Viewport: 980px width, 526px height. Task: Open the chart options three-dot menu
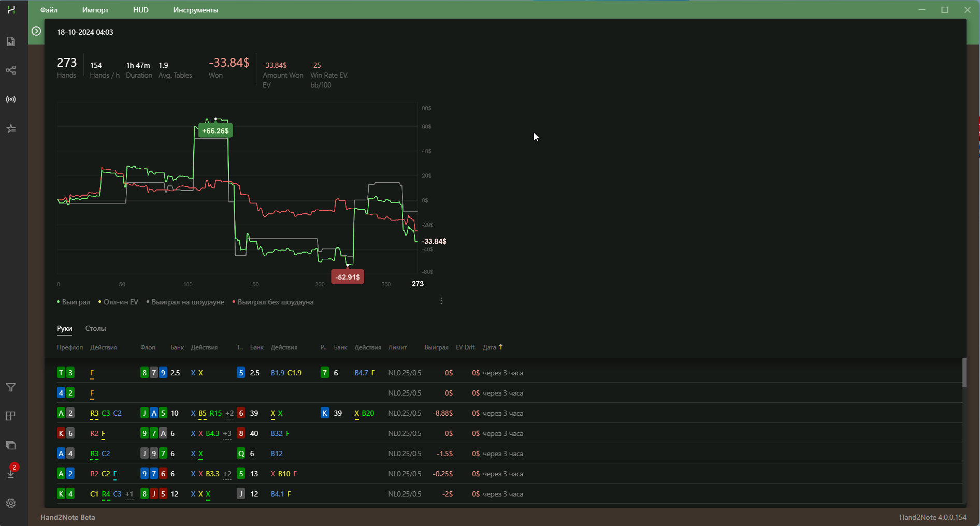point(441,301)
